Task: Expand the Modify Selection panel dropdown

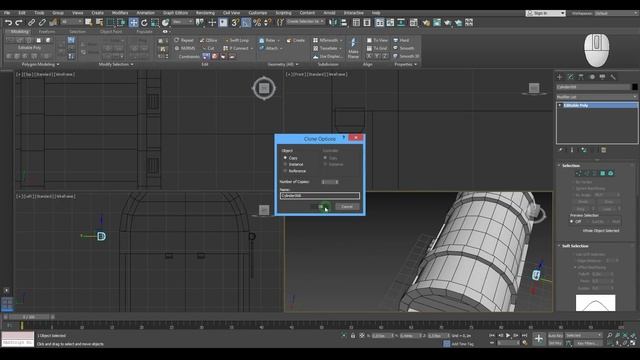Action: (x=116, y=64)
